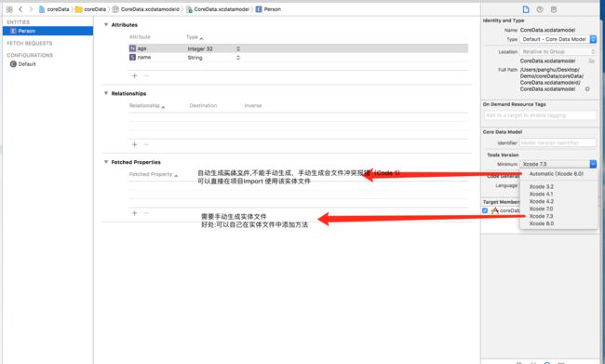This screenshot has width=605, height=364.
Task: Choose Automatic (Xcode 8.0) from the menu
Action: [557, 174]
